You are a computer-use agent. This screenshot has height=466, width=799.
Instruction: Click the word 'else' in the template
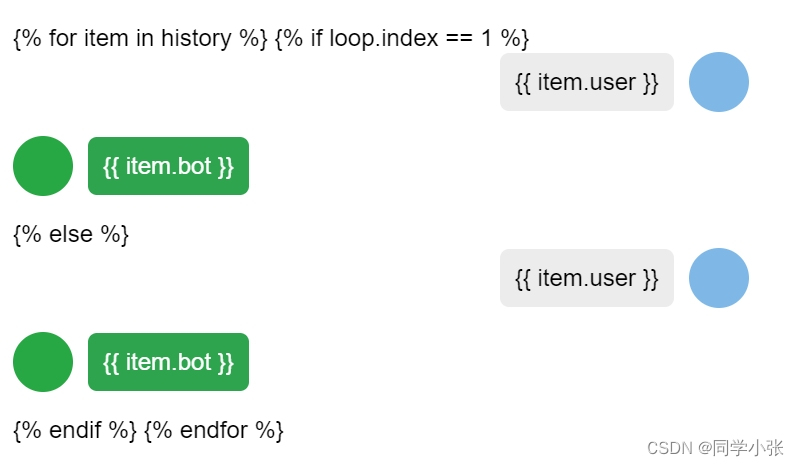pyautogui.click(x=71, y=235)
